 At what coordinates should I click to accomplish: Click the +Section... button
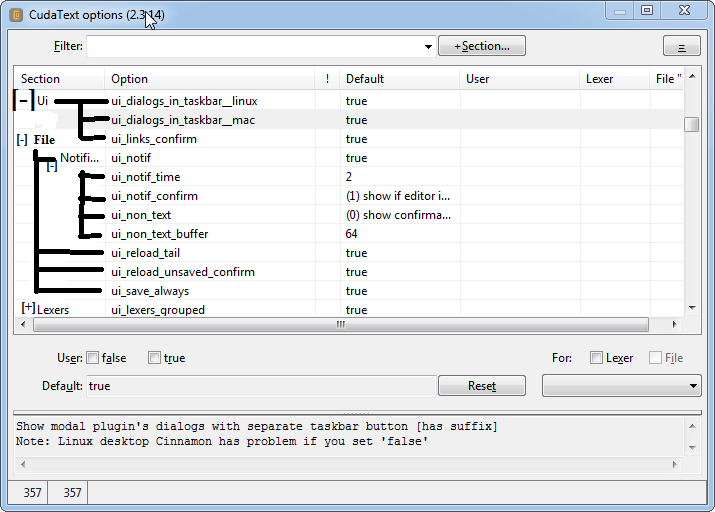482,46
